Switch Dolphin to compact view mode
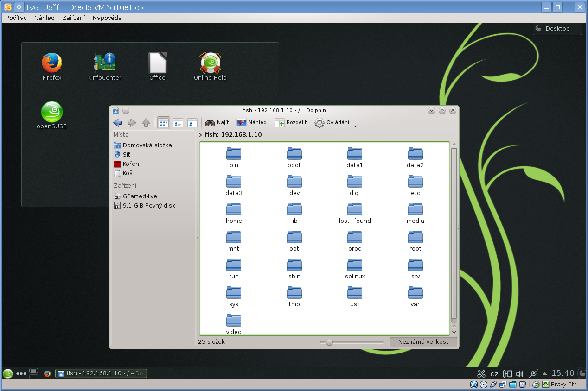Screen dimensions: 588x391 178,123
